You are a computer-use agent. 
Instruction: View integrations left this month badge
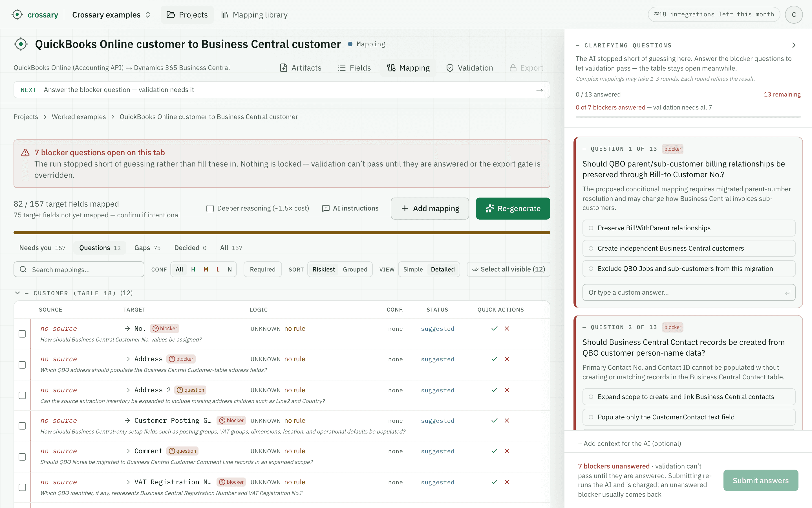coord(714,14)
